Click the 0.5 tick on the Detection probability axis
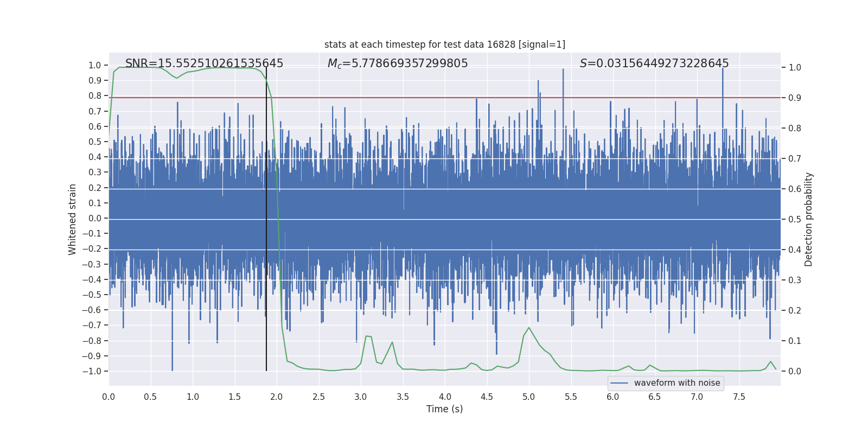The image size is (868, 434). point(795,219)
